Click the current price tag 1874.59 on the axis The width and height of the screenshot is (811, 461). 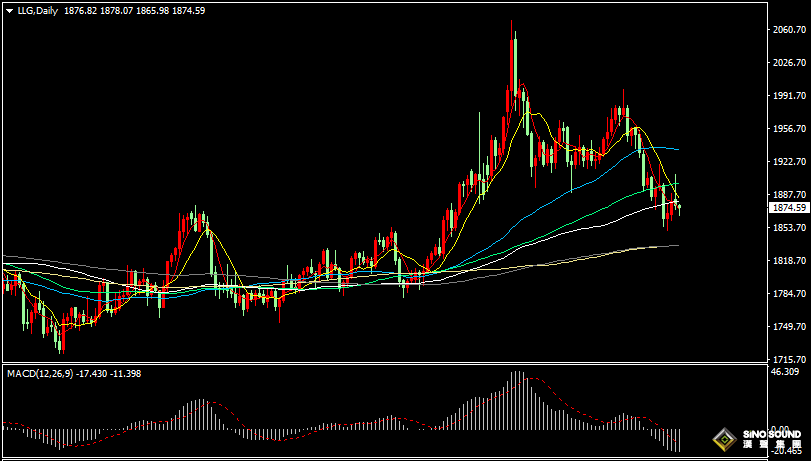coord(789,208)
